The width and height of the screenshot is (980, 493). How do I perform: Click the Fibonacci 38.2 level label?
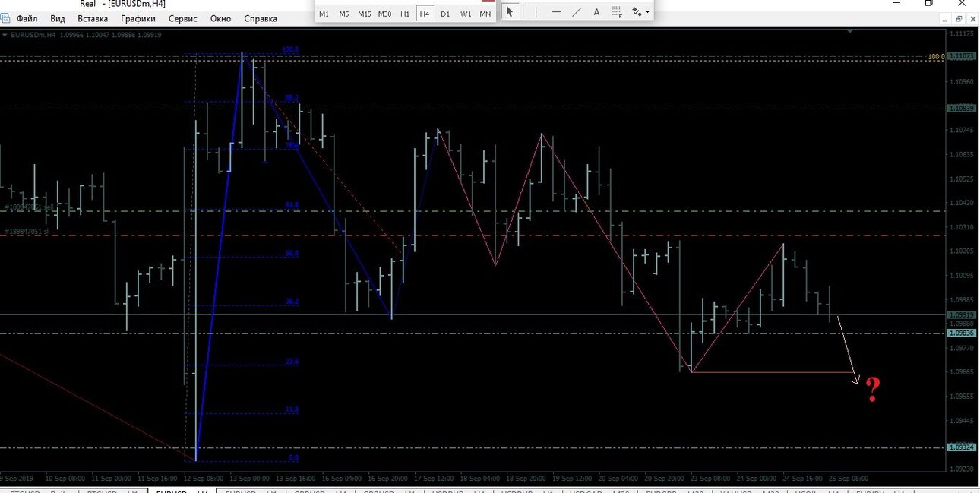(292, 302)
